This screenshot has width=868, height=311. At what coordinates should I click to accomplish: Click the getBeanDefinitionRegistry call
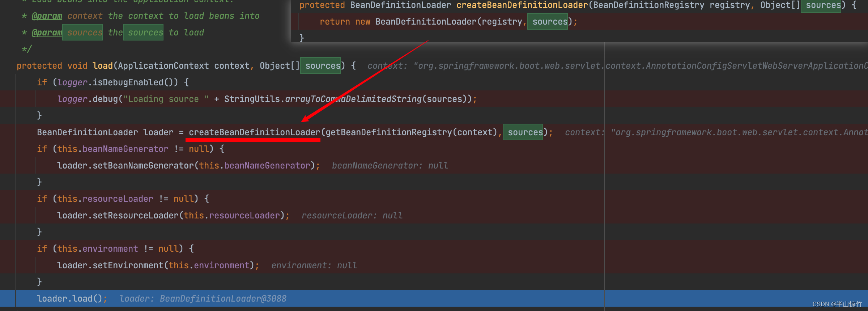point(389,132)
